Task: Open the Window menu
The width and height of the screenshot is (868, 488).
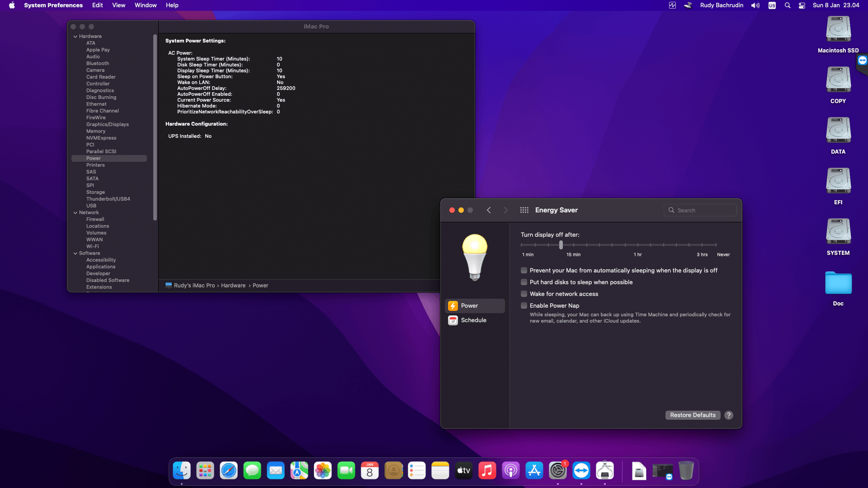Action: (146, 5)
